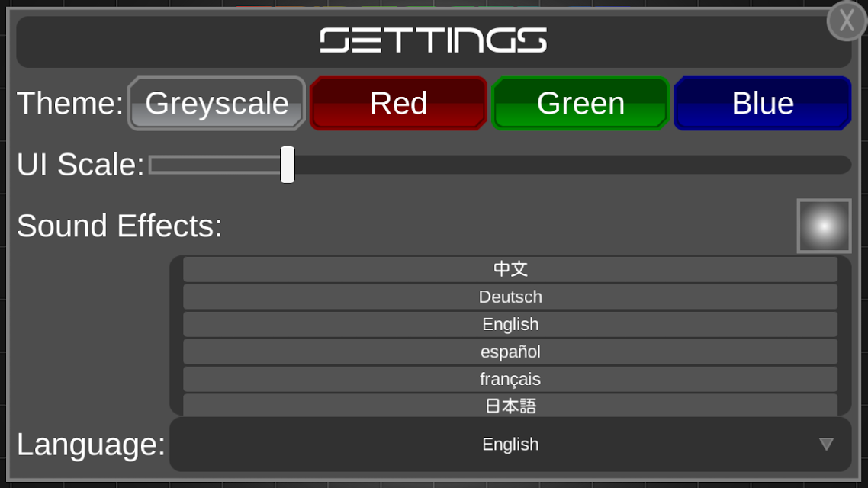The height and width of the screenshot is (488, 868).
Task: Click the Language label text
Action: coord(92,445)
